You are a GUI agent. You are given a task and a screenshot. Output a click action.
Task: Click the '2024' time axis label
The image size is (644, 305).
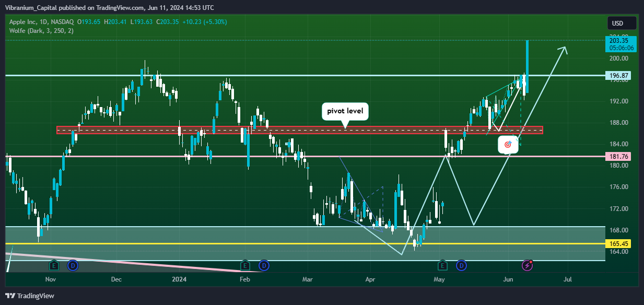point(179,279)
